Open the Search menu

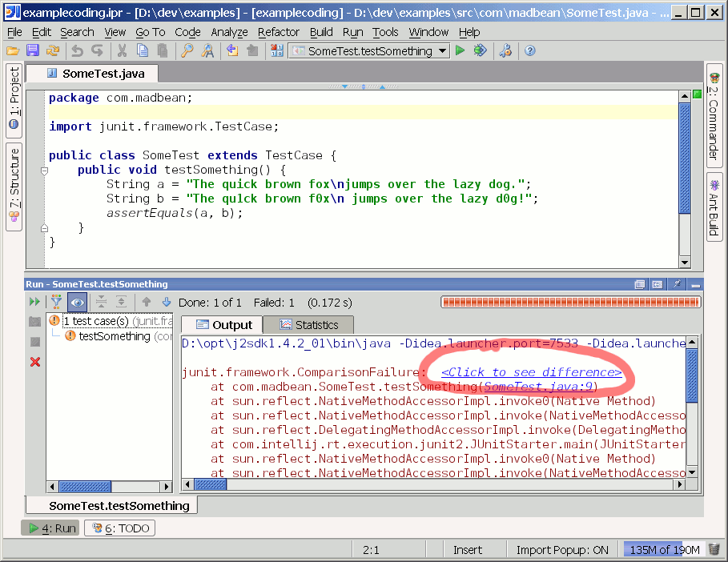pos(77,32)
